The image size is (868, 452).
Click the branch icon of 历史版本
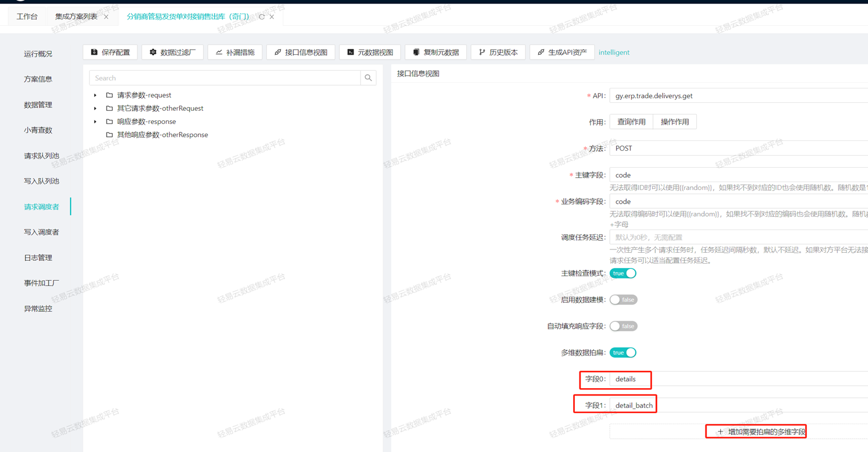click(482, 52)
